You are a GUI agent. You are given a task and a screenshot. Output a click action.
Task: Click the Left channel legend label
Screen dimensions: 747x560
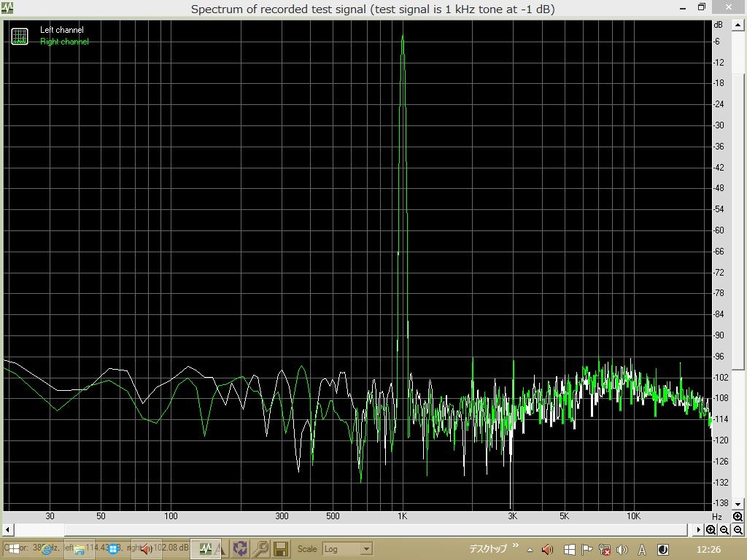(61, 30)
